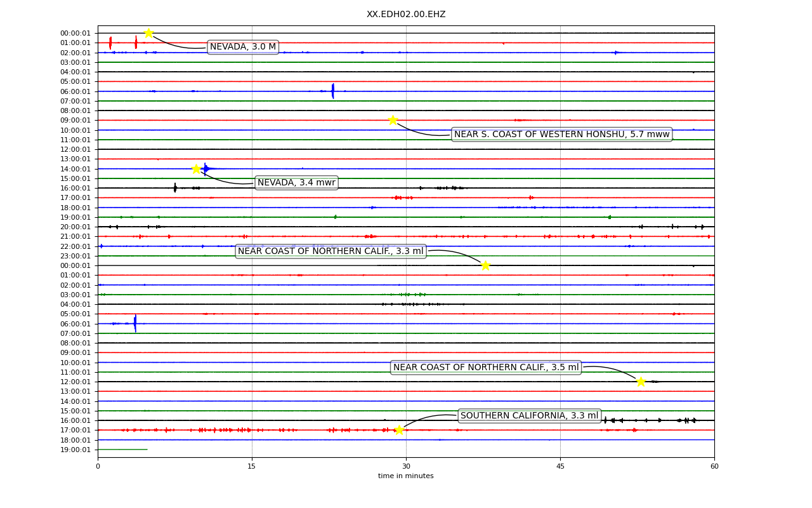Screen dimensions: 812x508
Task: Click the star marker for Nevada 3.4 mwr
Action: (x=196, y=169)
